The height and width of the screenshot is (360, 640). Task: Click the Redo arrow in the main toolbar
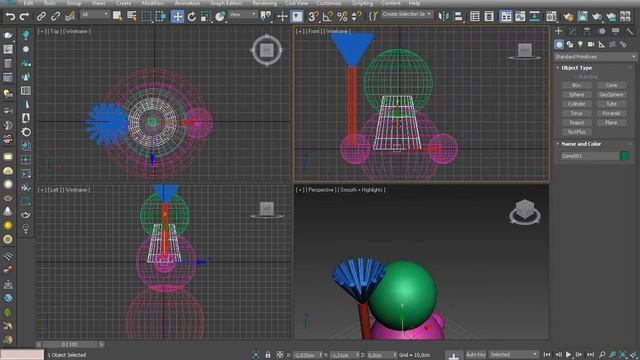coord(24,16)
